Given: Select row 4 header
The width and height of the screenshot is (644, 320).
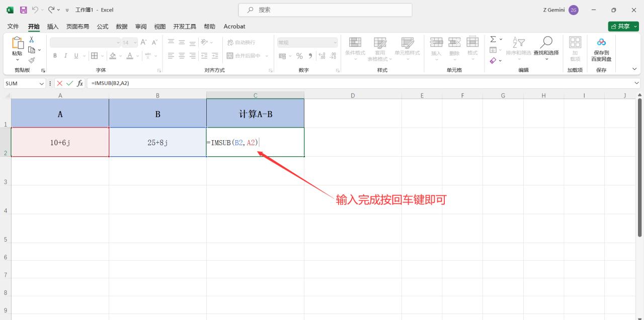Looking at the screenshot, I should click(x=6, y=200).
